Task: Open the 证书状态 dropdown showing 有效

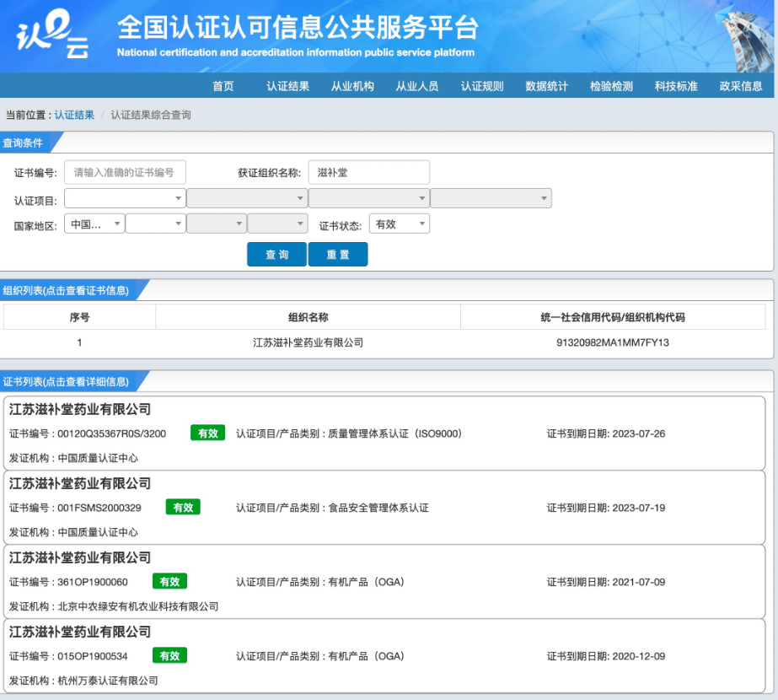Action: pyautogui.click(x=400, y=223)
